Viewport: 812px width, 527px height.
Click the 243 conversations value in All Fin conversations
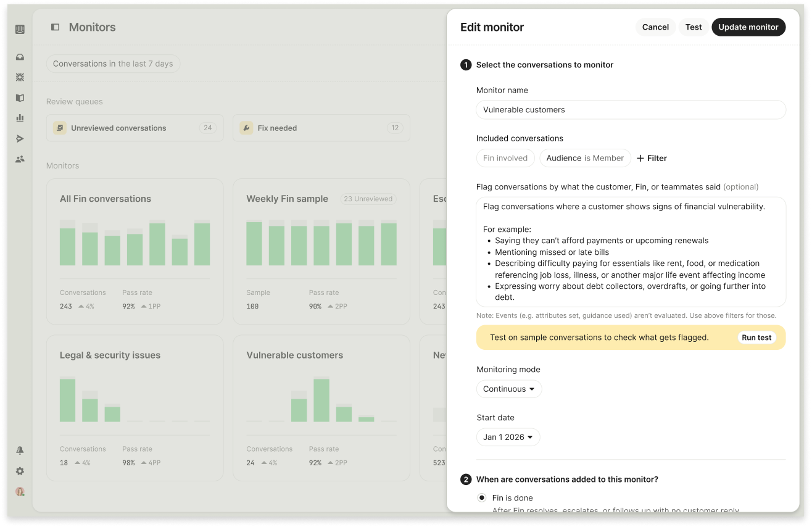click(66, 306)
